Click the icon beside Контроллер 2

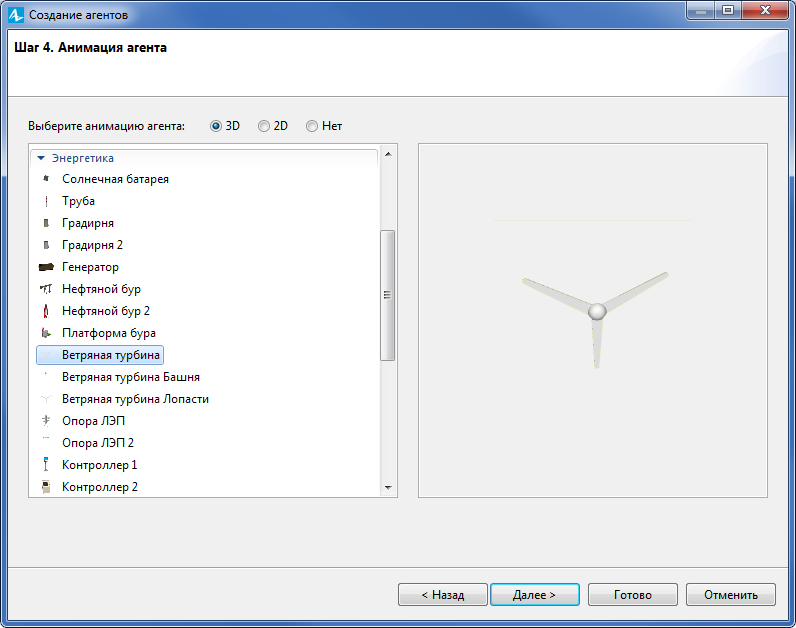[x=46, y=487]
